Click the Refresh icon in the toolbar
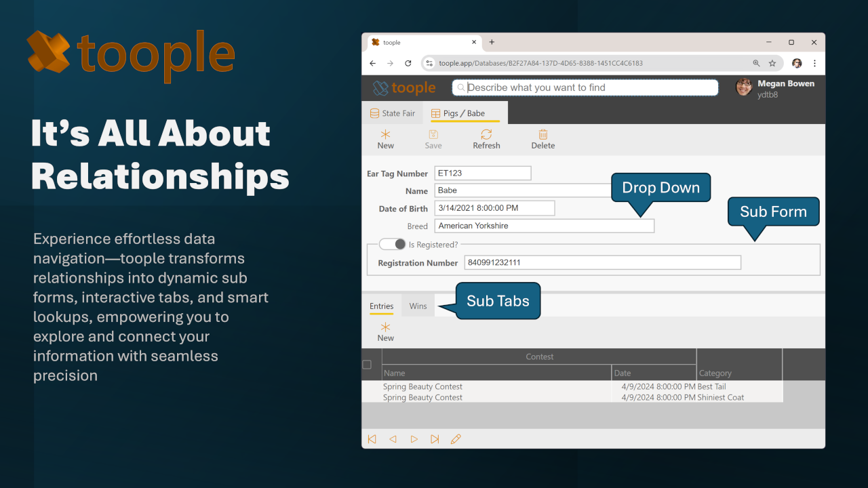Viewport: 868px width, 488px height. click(486, 134)
